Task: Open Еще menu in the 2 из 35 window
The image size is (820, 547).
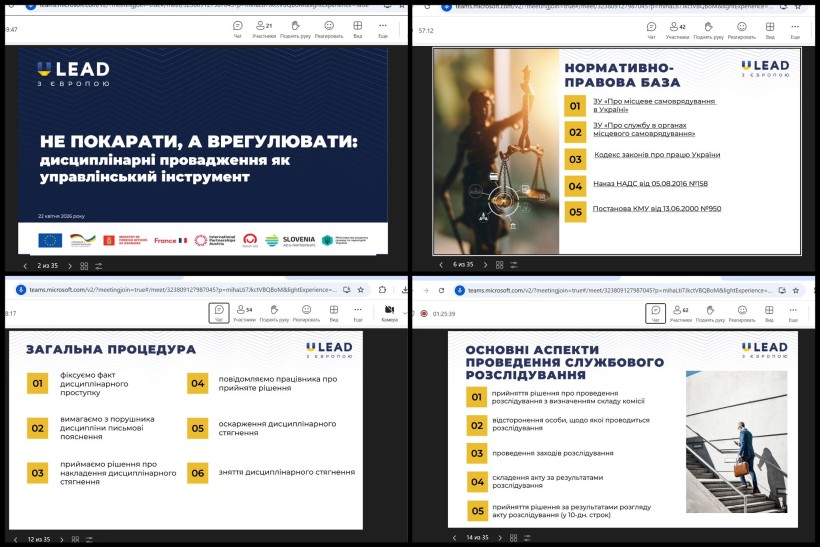Action: tap(383, 29)
